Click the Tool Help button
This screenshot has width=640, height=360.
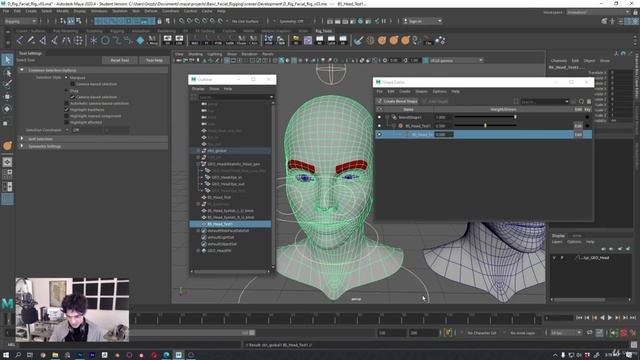(154, 60)
